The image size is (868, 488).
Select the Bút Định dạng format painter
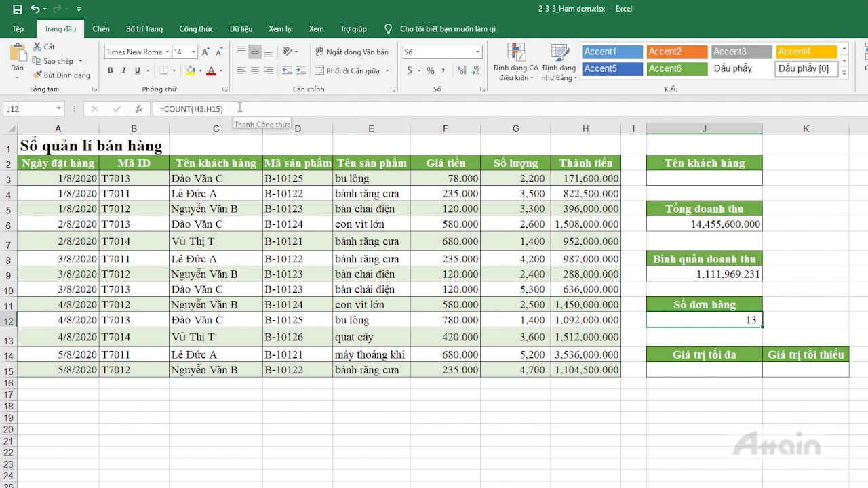[61, 75]
